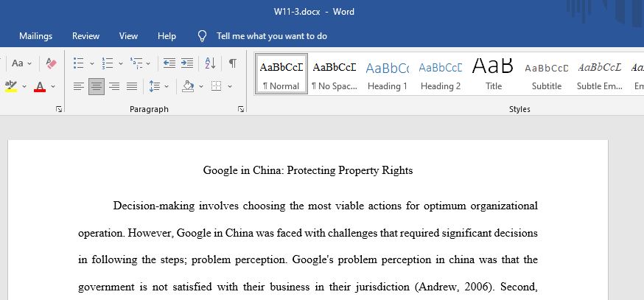Expand the line spacing dropdown arrow

click(167, 86)
